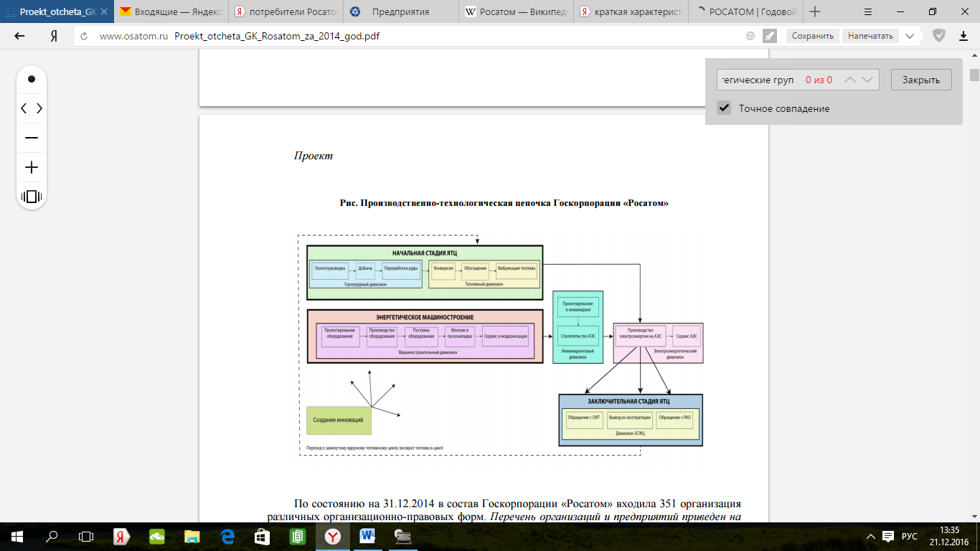Click the dot icon in PDF side toolbar
This screenshot has height=551, width=980.
coord(32,79)
